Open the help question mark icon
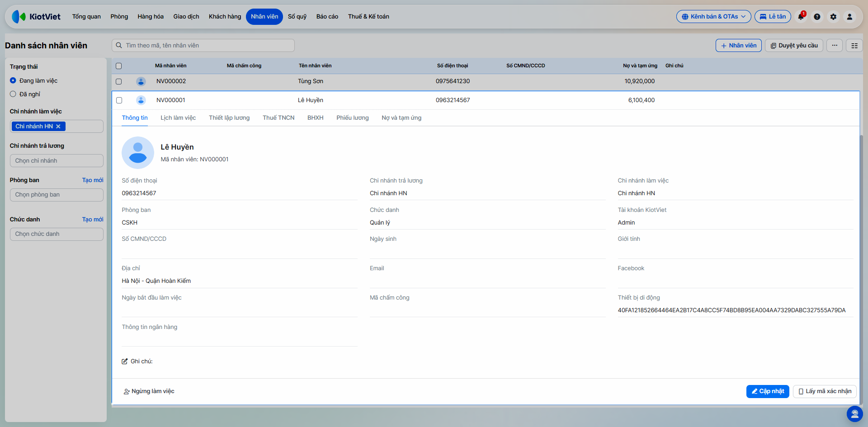868x427 pixels. [817, 17]
